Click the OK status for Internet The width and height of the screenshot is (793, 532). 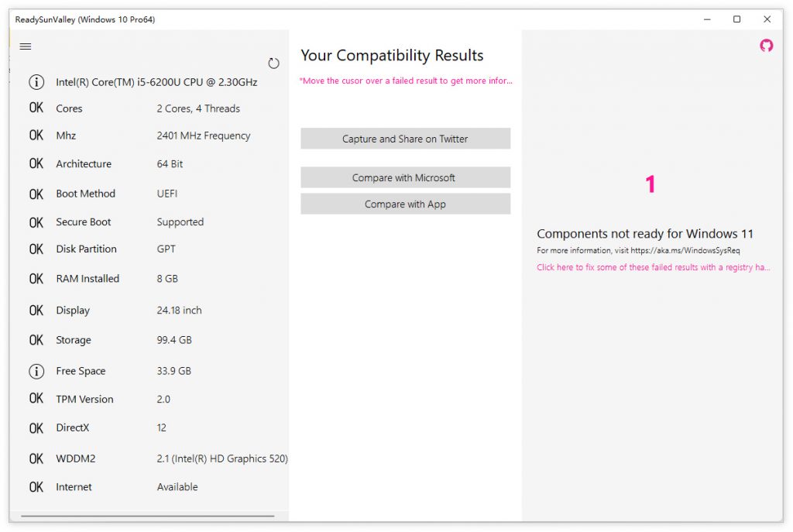point(36,487)
